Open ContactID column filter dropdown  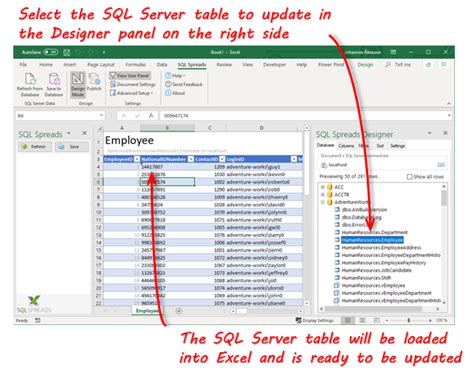tap(222, 159)
